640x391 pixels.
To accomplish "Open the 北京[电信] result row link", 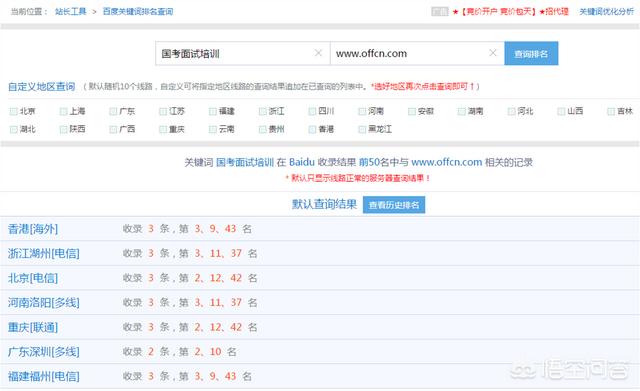I will [x=33, y=278].
